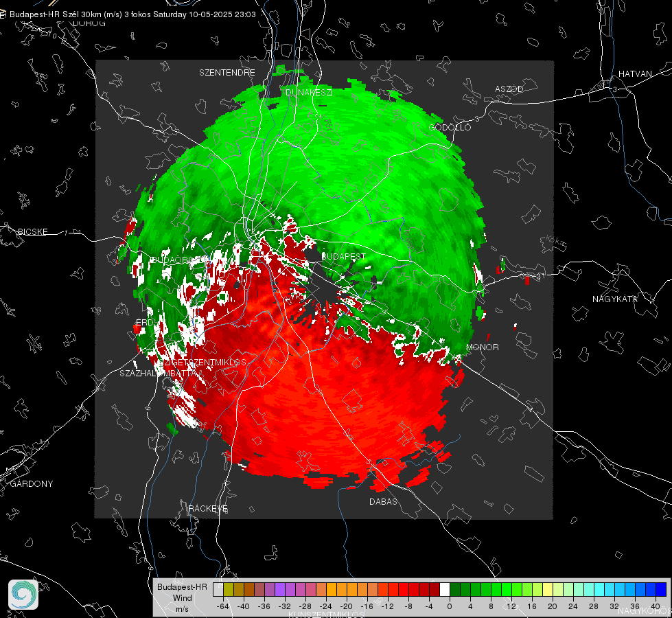Click the BICSKE city label
Image resolution: width=672 pixels, height=618 pixels.
tap(33, 231)
